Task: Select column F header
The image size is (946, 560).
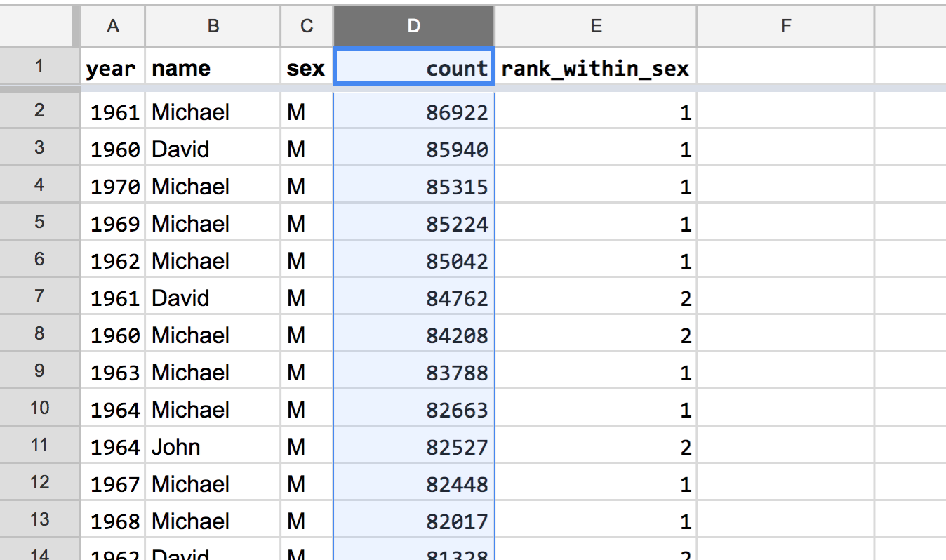Action: point(785,26)
